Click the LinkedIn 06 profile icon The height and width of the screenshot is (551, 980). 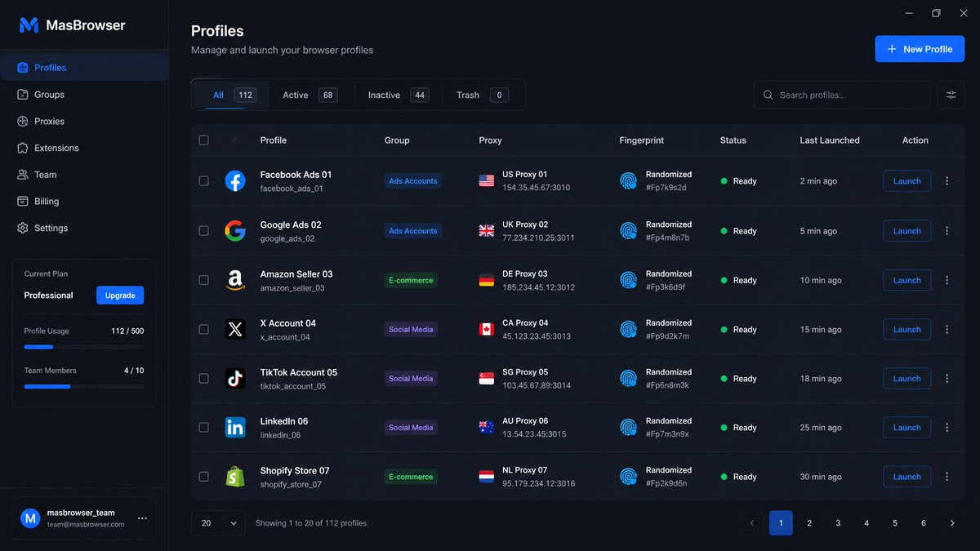pyautogui.click(x=235, y=427)
